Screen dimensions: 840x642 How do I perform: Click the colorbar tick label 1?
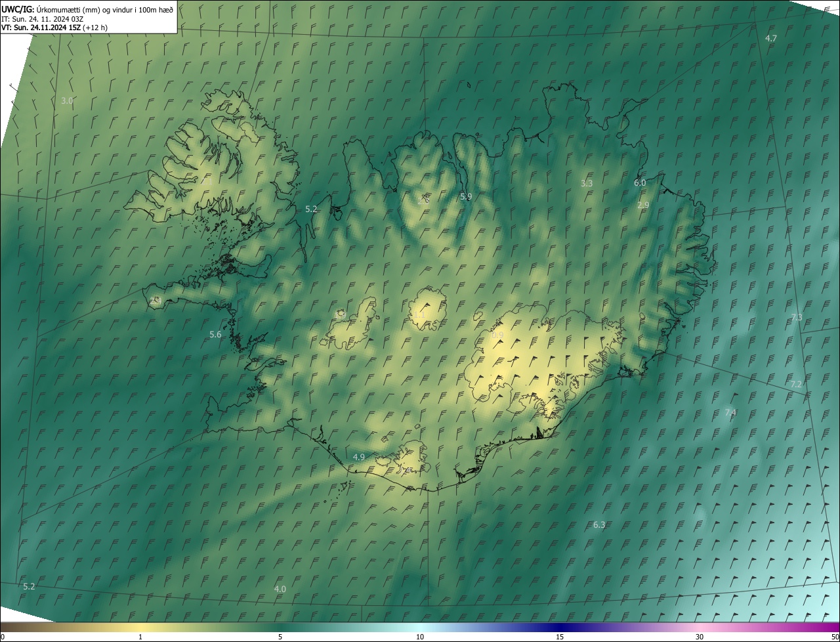140,637
